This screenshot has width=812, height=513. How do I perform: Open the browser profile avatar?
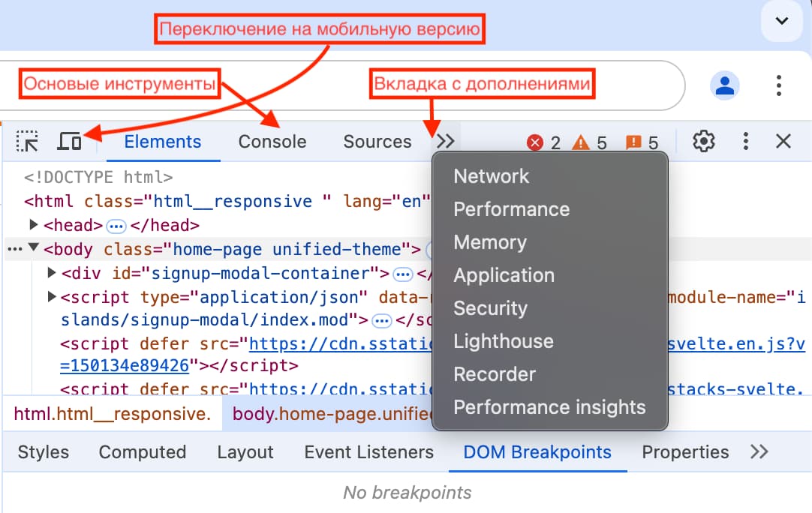(724, 85)
